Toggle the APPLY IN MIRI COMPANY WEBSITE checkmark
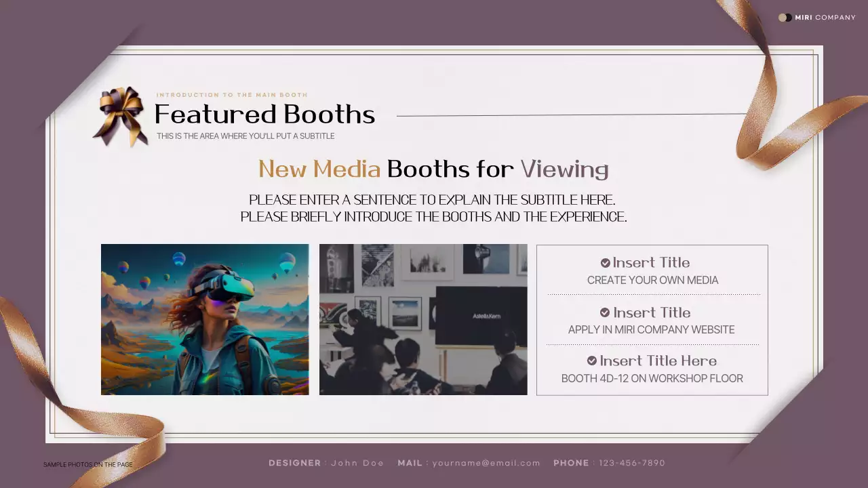Viewport: 868px width, 488px height. 606,312
